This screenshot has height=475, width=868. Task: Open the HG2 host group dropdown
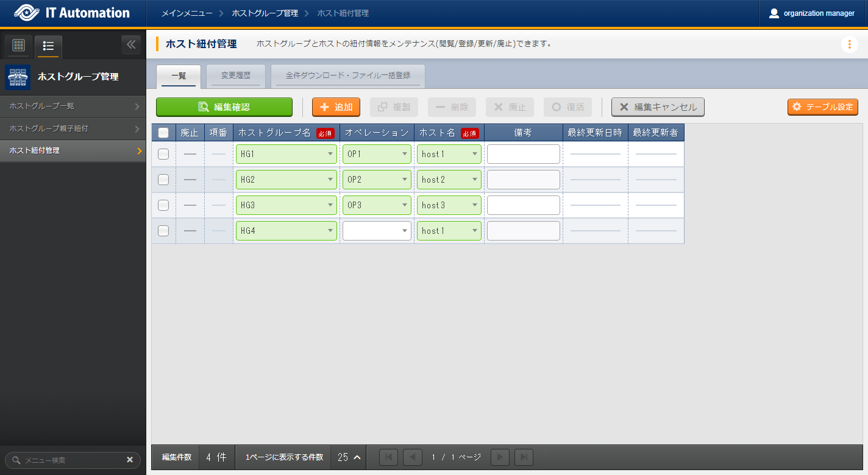pyautogui.click(x=286, y=180)
